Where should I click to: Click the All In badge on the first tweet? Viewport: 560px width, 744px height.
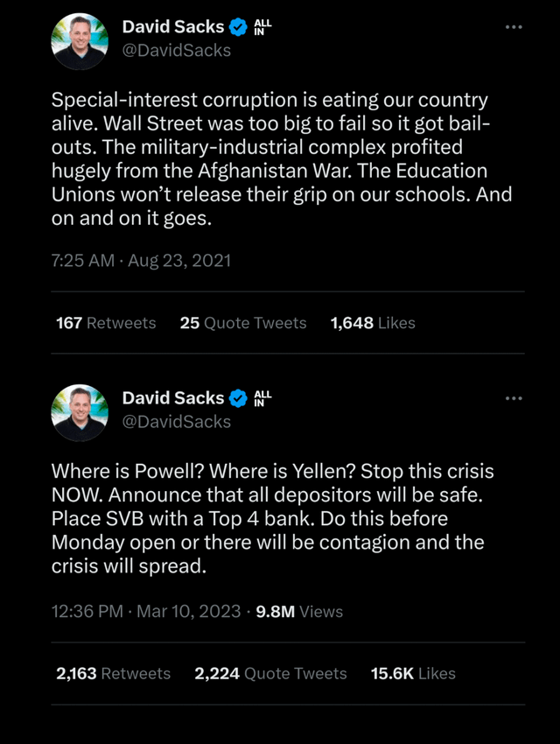click(262, 27)
